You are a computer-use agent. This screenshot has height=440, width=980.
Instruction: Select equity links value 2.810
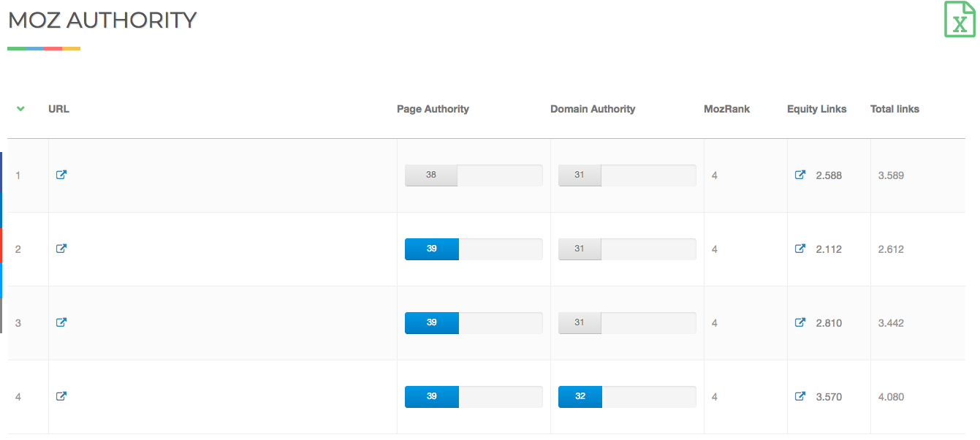[x=829, y=323]
